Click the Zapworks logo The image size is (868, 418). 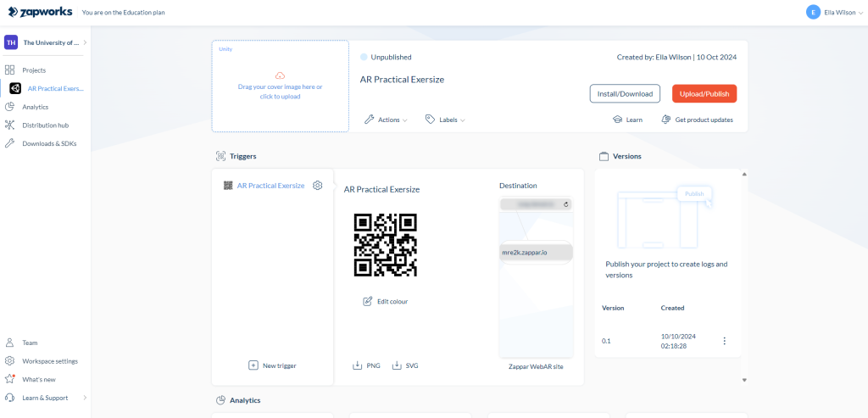click(39, 13)
